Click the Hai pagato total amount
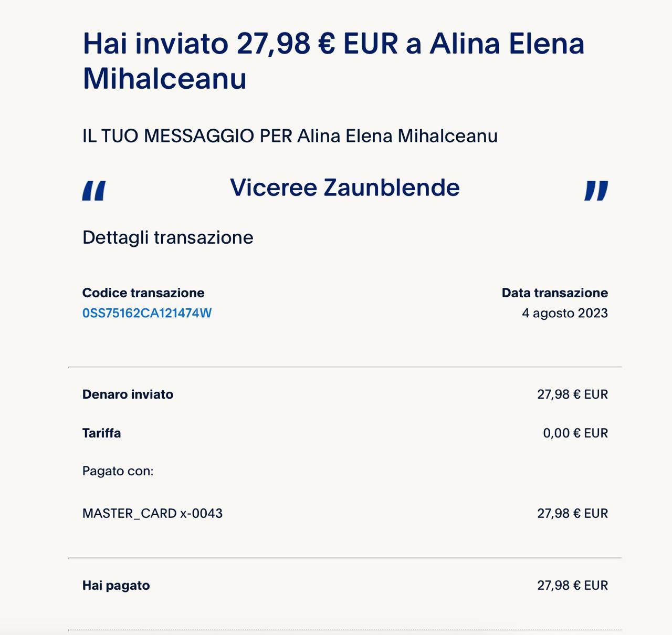The width and height of the screenshot is (672, 635). click(572, 586)
